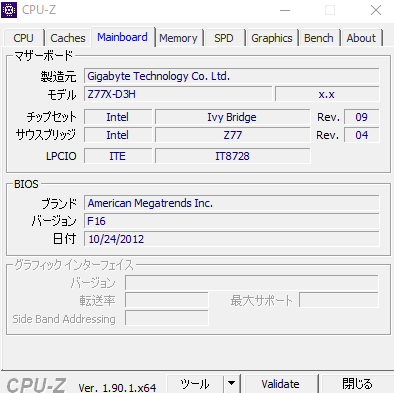Click the chipset revision 09
This screenshot has width=394, height=393.
[x=362, y=117]
